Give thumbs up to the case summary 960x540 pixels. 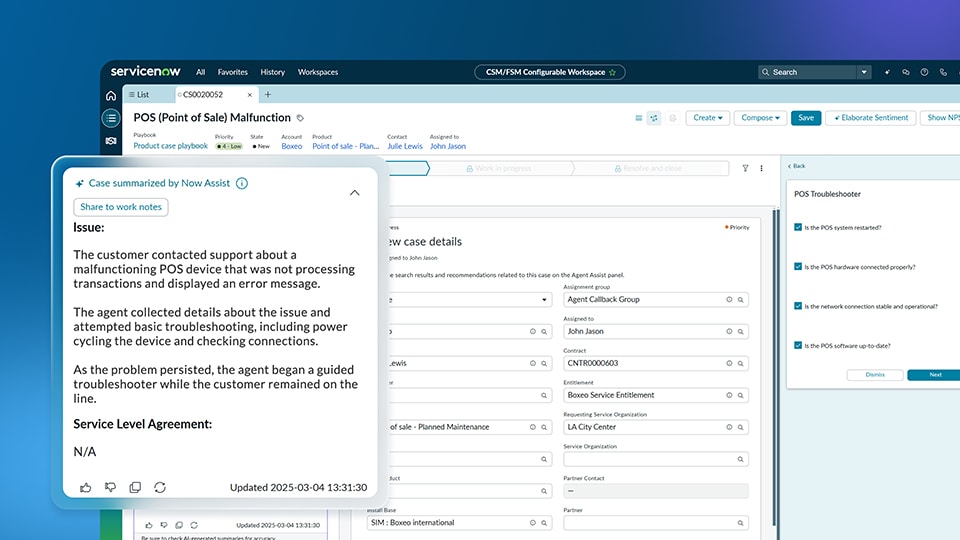click(x=86, y=487)
